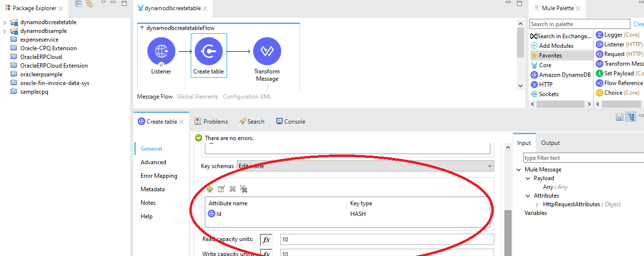Image resolution: width=644 pixels, height=256 pixels.
Task: Expand the dynamodbcreatetable project
Action: tap(4, 22)
